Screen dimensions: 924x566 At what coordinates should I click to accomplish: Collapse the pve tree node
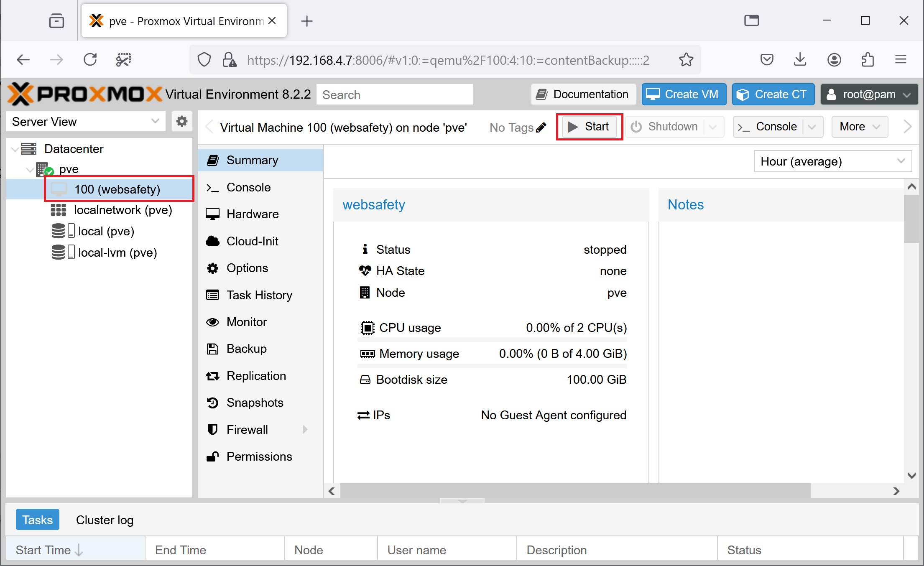pyautogui.click(x=30, y=169)
